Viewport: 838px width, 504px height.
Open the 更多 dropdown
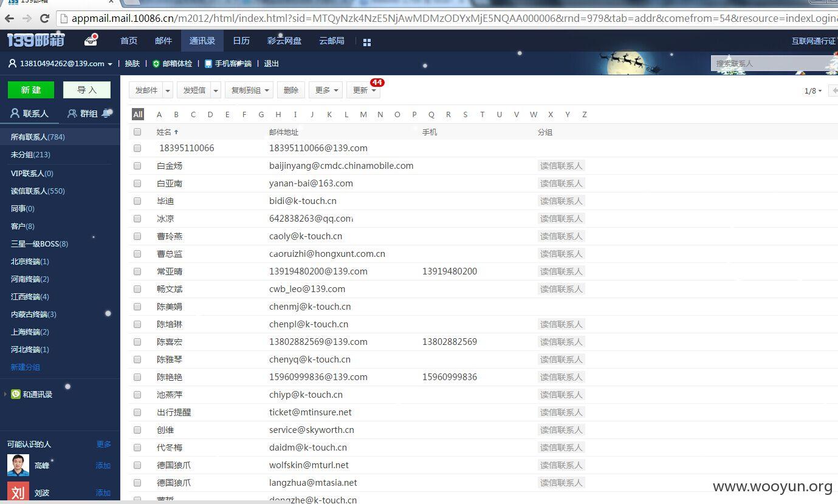[x=326, y=90]
